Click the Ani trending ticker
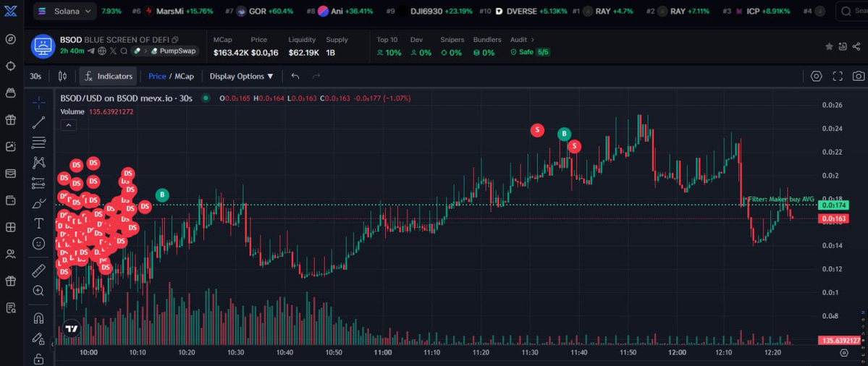The image size is (868, 366). point(340,11)
